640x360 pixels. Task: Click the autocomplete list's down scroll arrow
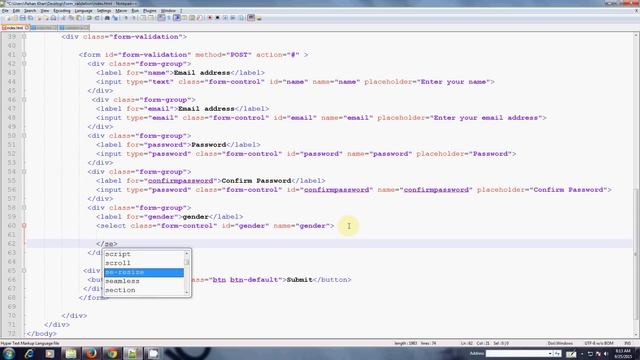(187, 292)
